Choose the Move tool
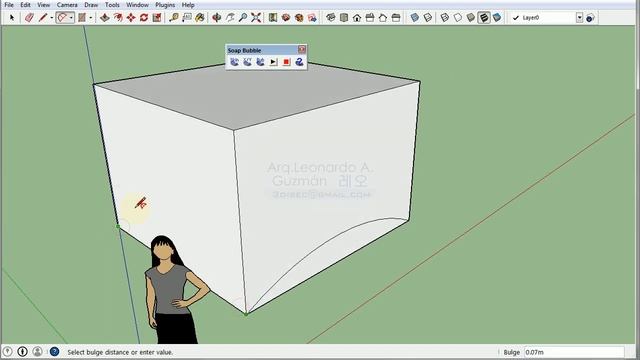640x360 pixels. (x=131, y=18)
